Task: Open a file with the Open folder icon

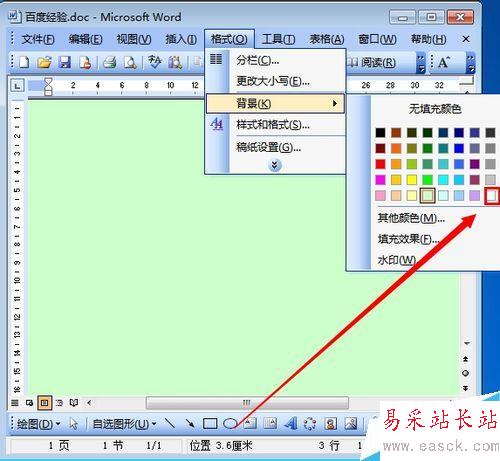Action: (x=44, y=62)
